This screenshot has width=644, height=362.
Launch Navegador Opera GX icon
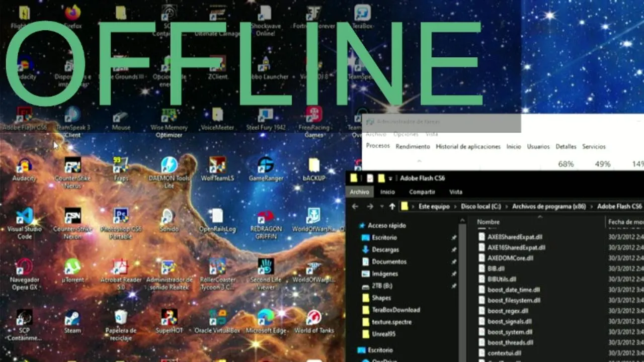(x=24, y=274)
